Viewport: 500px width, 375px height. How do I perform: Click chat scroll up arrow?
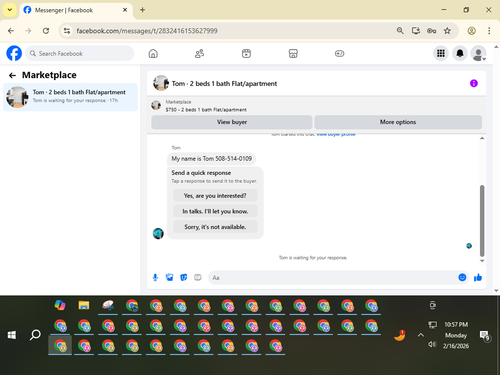482,138
